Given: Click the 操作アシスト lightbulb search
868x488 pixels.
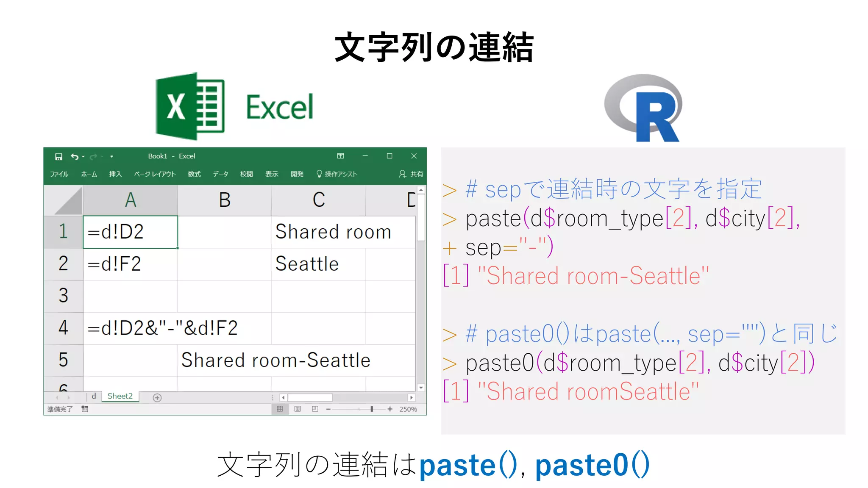Looking at the screenshot, I should click(x=337, y=174).
